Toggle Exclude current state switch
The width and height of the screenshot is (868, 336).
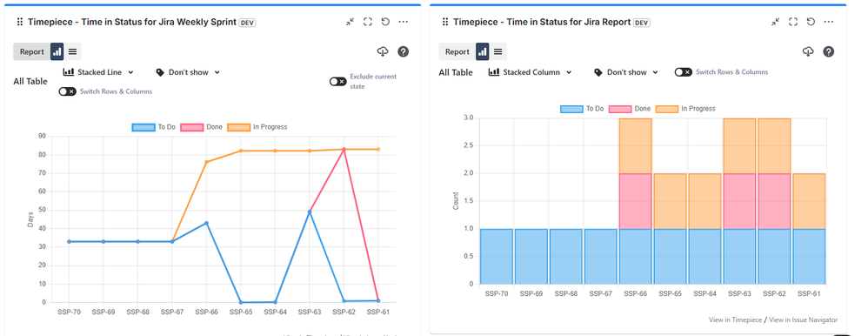click(337, 82)
